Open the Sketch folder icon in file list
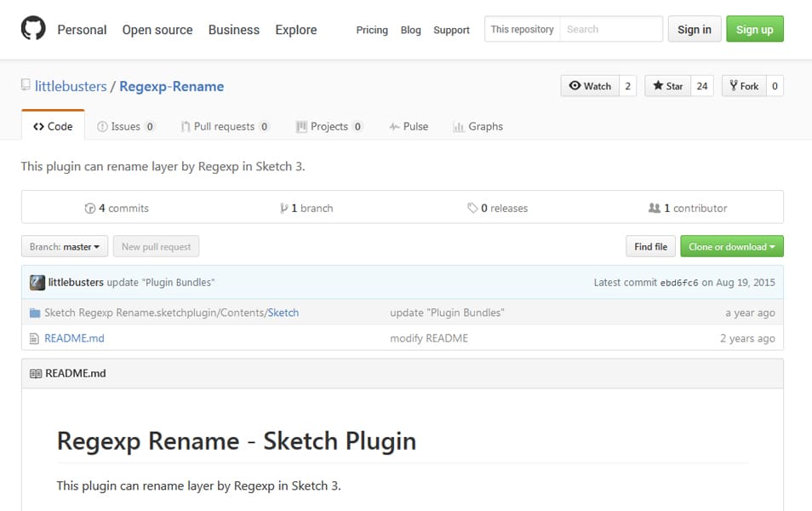The width and height of the screenshot is (812, 511). [36, 313]
